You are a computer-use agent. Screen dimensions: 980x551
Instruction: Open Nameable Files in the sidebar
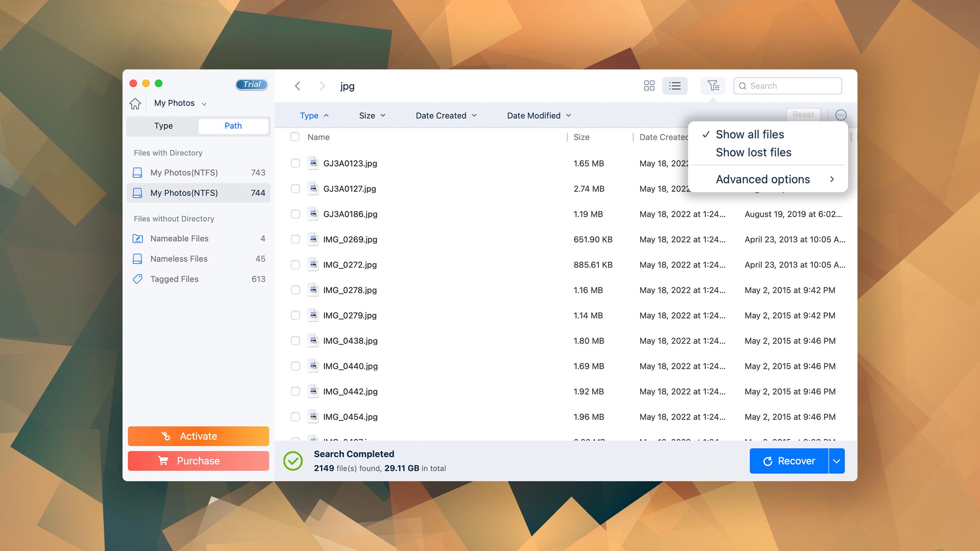[198, 238]
